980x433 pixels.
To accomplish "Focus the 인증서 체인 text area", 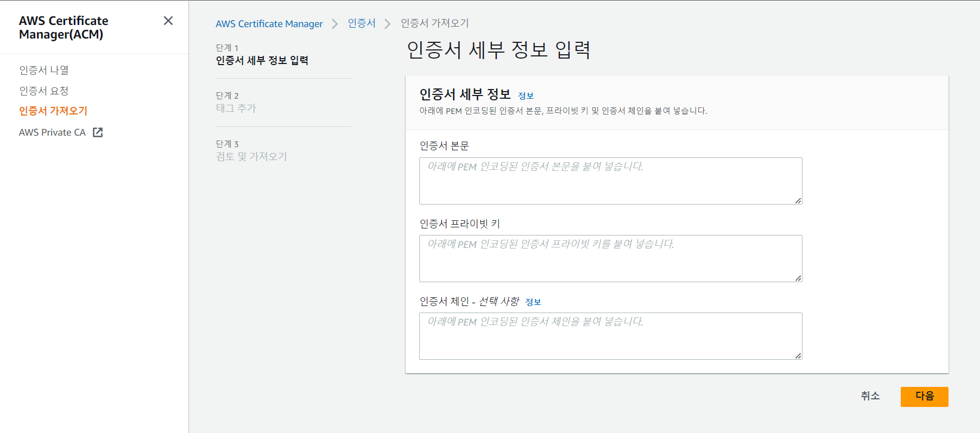I will [x=611, y=336].
